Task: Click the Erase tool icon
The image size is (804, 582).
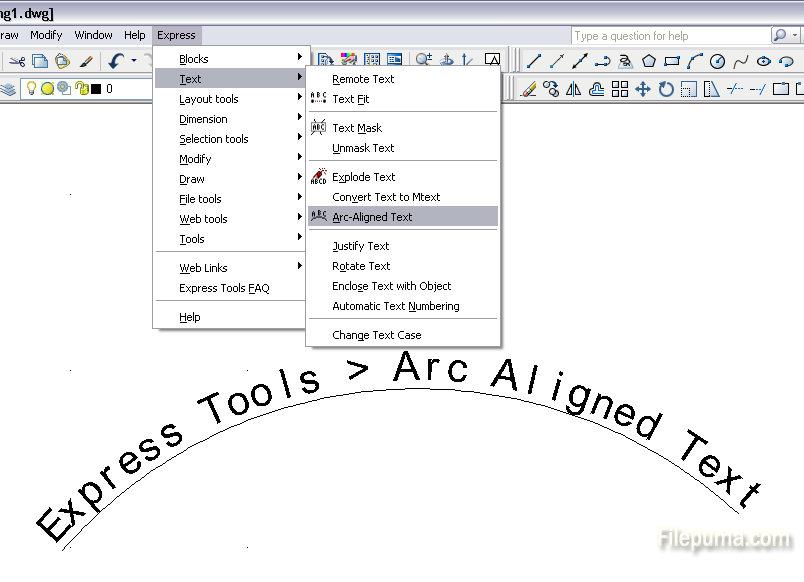Action: [x=528, y=89]
